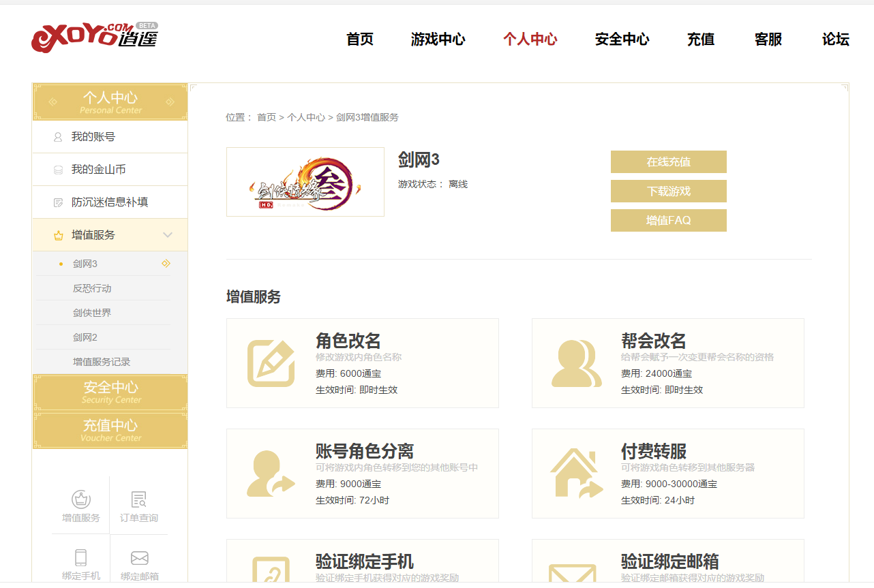Click the crown icon beside 增值服务

tap(58, 235)
